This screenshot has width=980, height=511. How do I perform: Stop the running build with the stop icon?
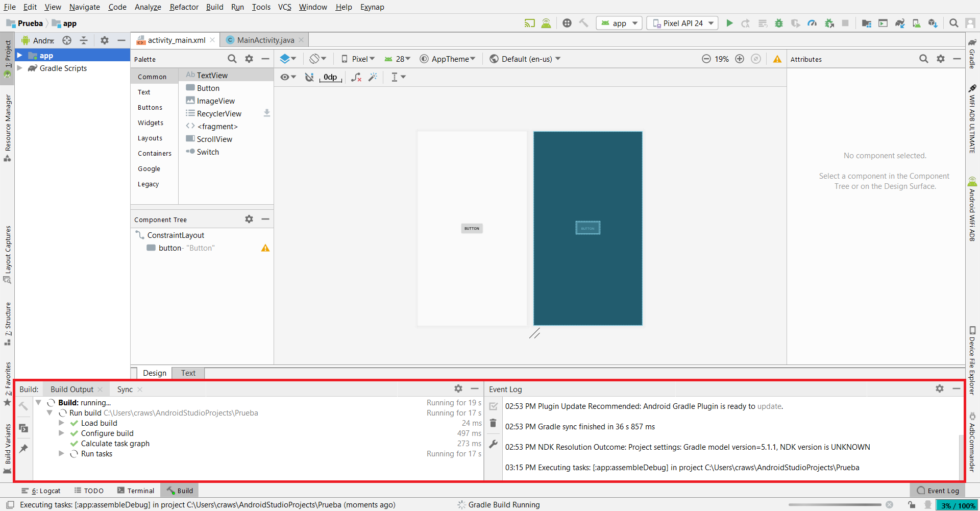[x=845, y=23]
